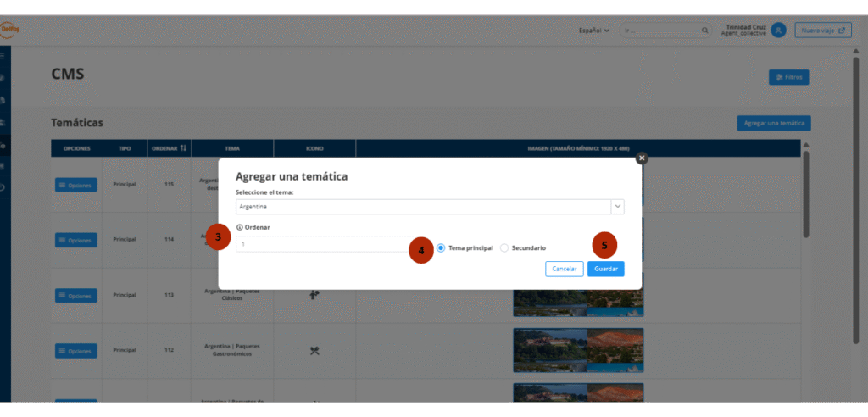The width and height of the screenshot is (868, 417).
Task: Click the user avatar icon
Action: coord(778,30)
